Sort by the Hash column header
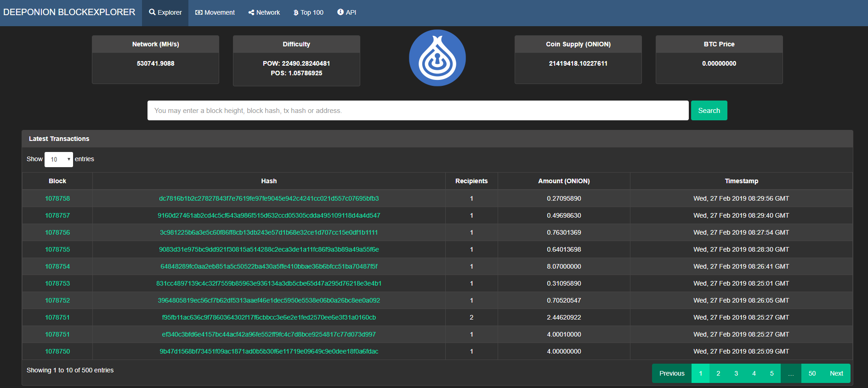The image size is (868, 388). 269,181
